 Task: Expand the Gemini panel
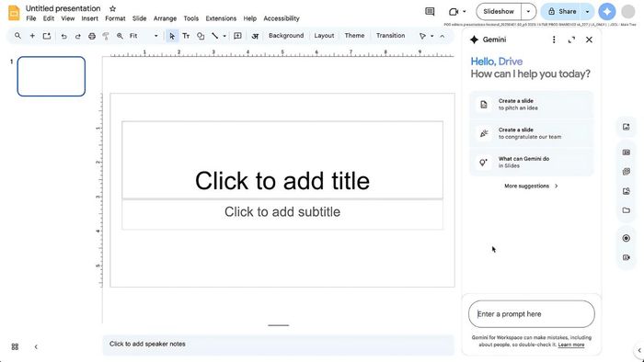[x=571, y=40]
